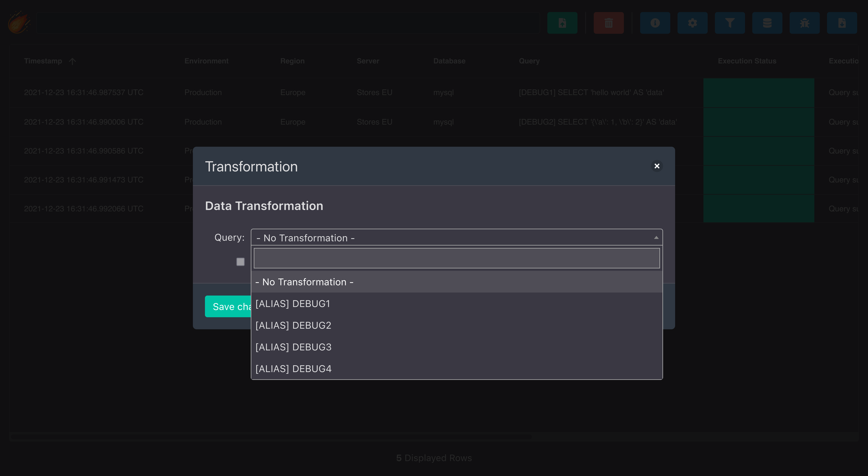Click green execution status cell of DEBUG1 row

759,93
